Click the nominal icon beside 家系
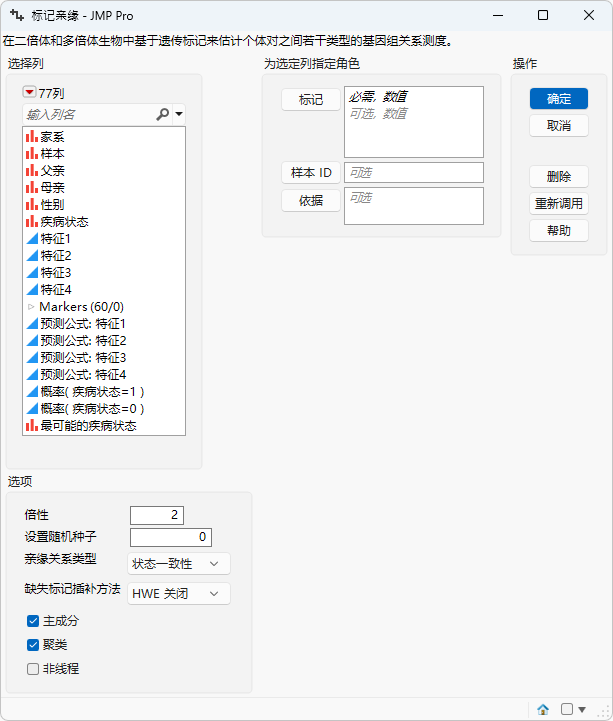Image resolution: width=613 pixels, height=721 pixels. pyautogui.click(x=32, y=136)
